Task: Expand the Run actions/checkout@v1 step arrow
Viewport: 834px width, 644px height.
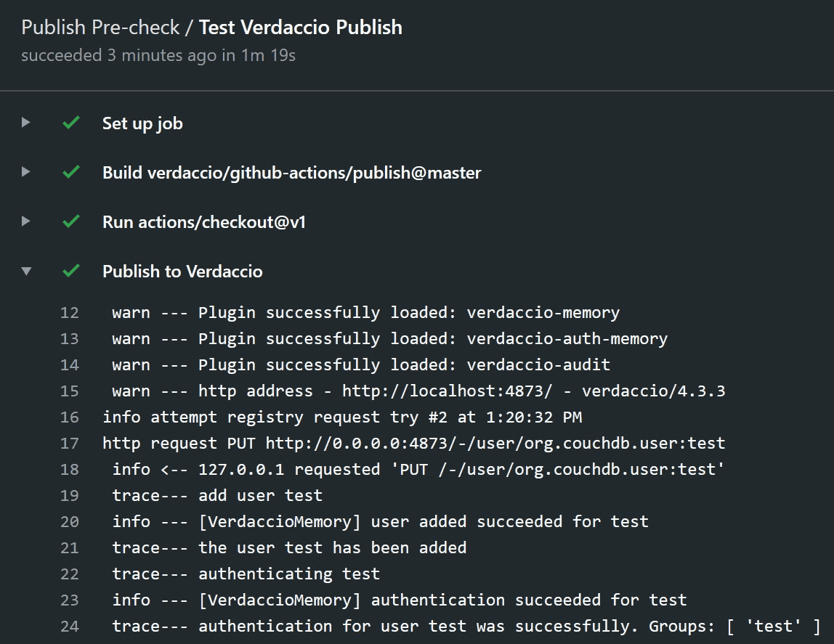Action: 26,221
